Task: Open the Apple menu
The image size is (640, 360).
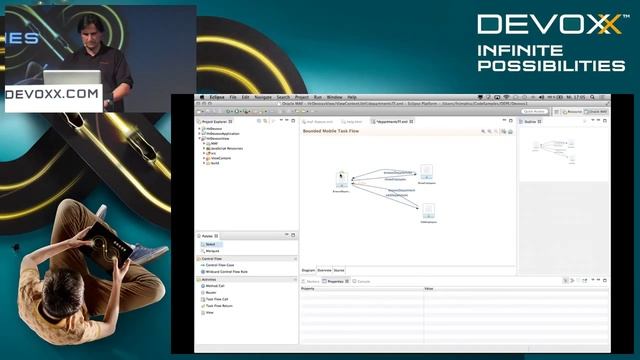Action: (x=202, y=98)
